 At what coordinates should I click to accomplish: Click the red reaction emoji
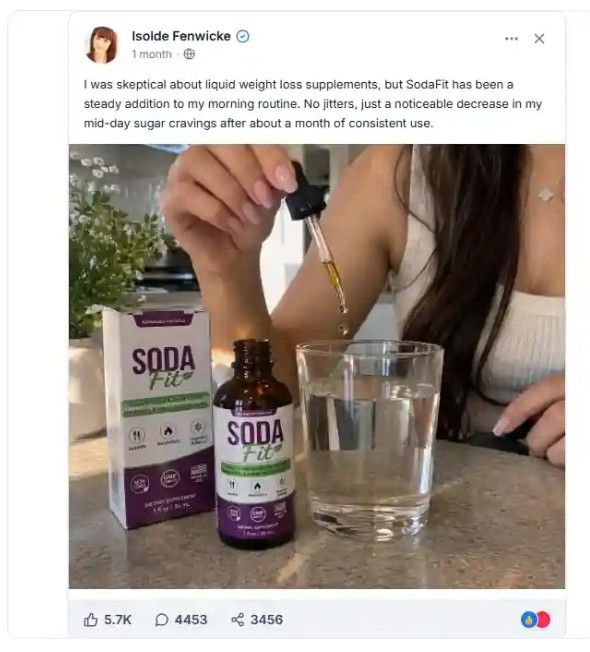pyautogui.click(x=544, y=620)
